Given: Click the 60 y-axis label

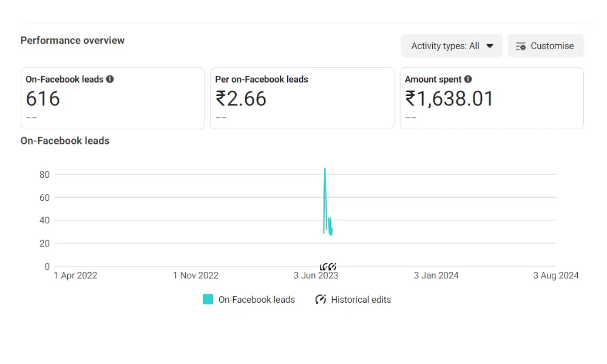Looking at the screenshot, I should 44,198.
